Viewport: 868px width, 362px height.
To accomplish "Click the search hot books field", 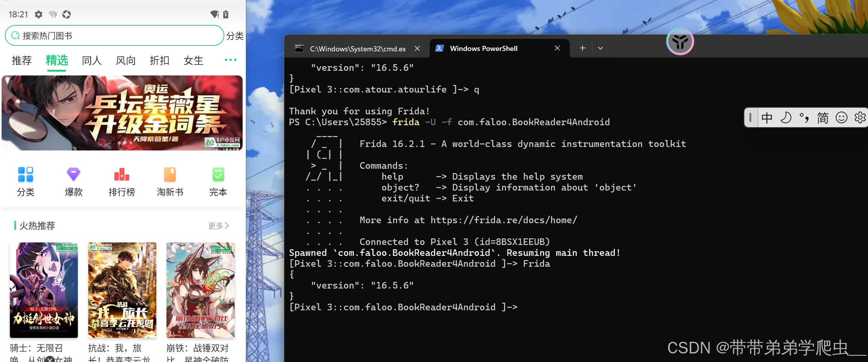I will [x=114, y=36].
